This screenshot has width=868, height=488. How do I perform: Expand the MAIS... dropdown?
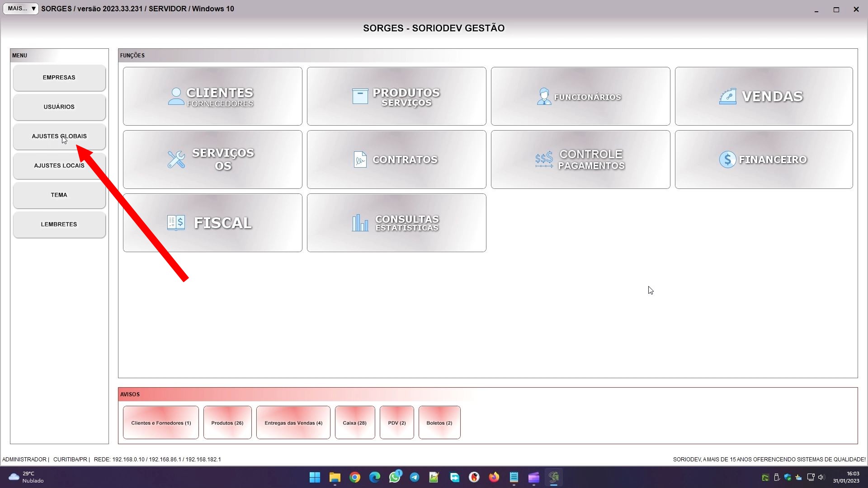tap(21, 9)
